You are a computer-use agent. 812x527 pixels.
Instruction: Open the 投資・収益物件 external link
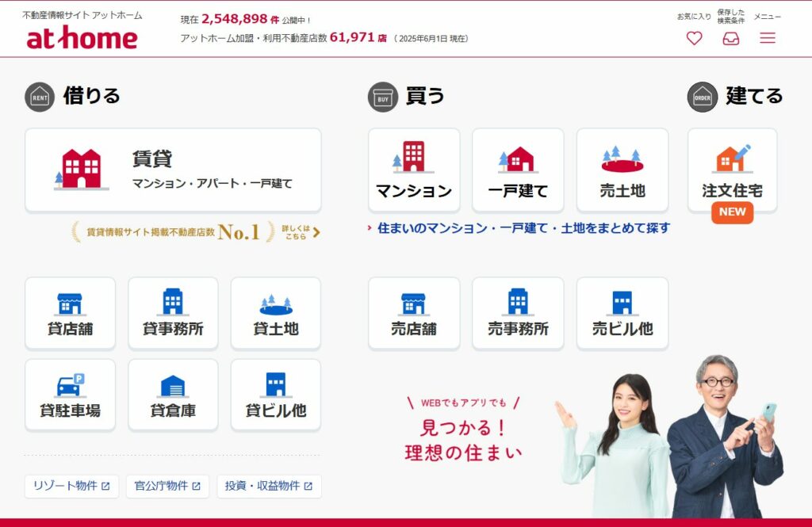coord(269,486)
